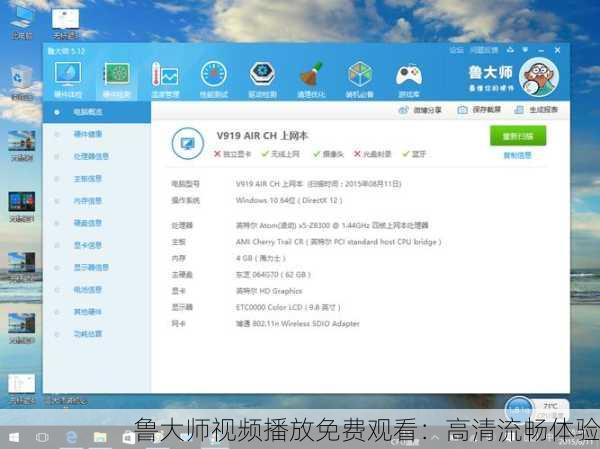Click the Atom x5-Z8300 processor value
Viewport: 600px width, 449px height.
coord(332,225)
